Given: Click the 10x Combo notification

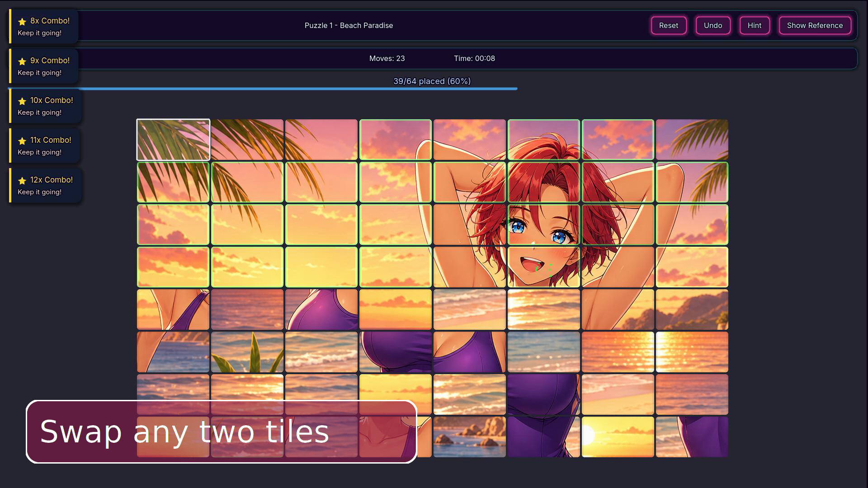Looking at the screenshot, I should point(45,106).
